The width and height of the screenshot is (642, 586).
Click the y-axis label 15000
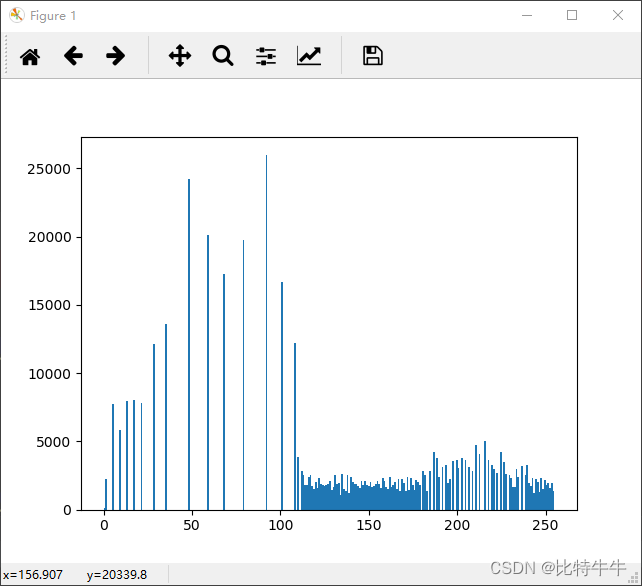pyautogui.click(x=50, y=305)
